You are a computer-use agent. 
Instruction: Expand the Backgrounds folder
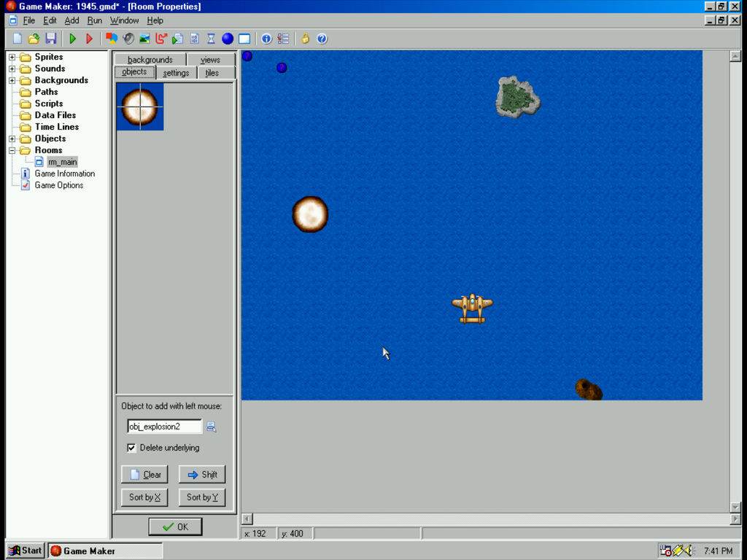point(12,80)
